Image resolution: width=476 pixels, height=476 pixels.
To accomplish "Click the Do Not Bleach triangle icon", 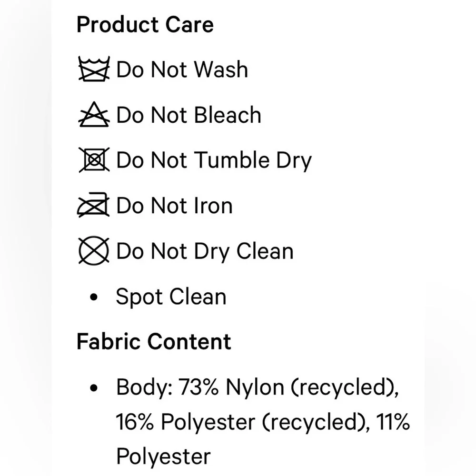I will 94,115.
